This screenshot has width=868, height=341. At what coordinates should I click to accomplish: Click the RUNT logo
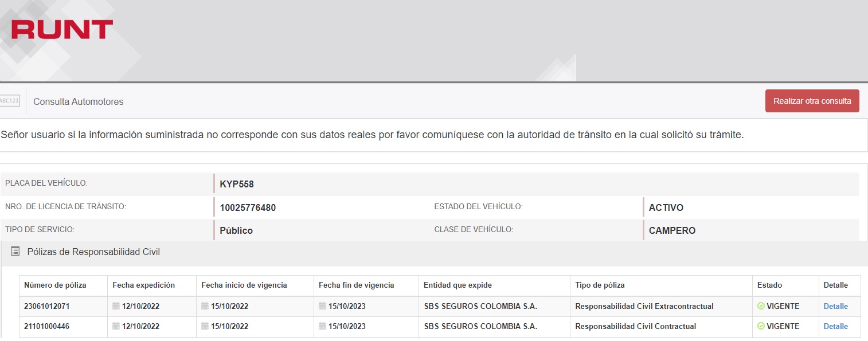(x=62, y=29)
